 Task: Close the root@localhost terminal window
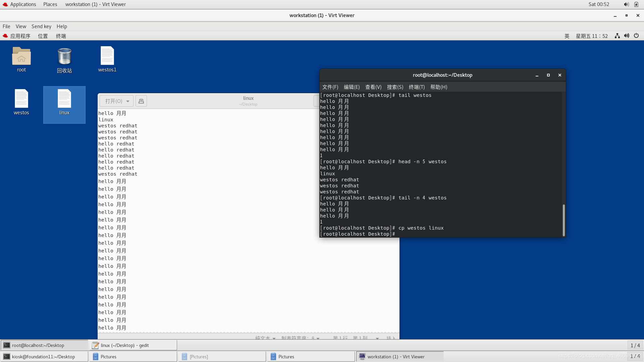pyautogui.click(x=560, y=75)
